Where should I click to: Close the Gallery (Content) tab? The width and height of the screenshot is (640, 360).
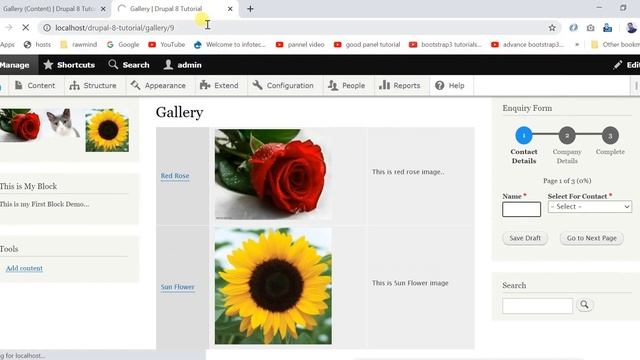coord(103,9)
